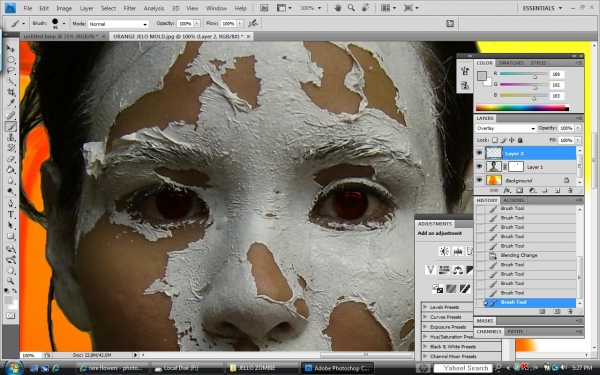Toggle lock transparent pixels

coord(495,140)
